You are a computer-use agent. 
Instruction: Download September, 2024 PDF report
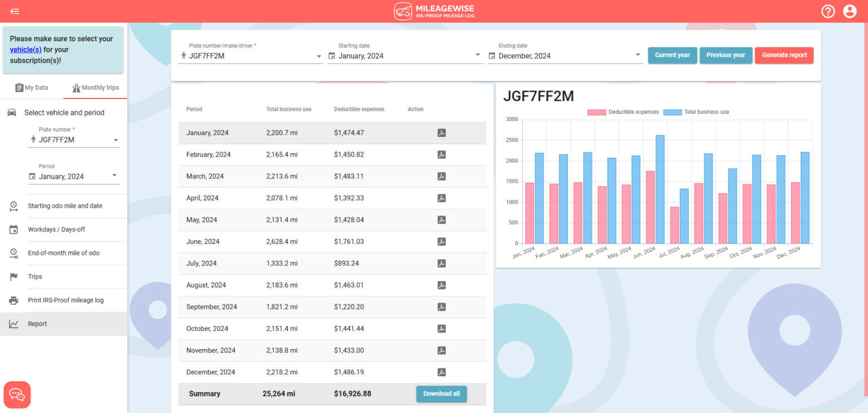(x=441, y=307)
